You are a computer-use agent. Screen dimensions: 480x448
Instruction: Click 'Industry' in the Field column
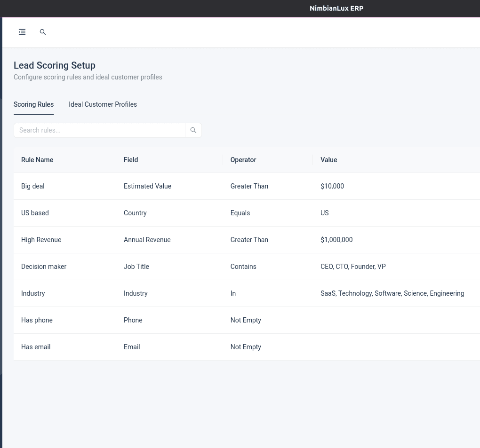pos(136,293)
